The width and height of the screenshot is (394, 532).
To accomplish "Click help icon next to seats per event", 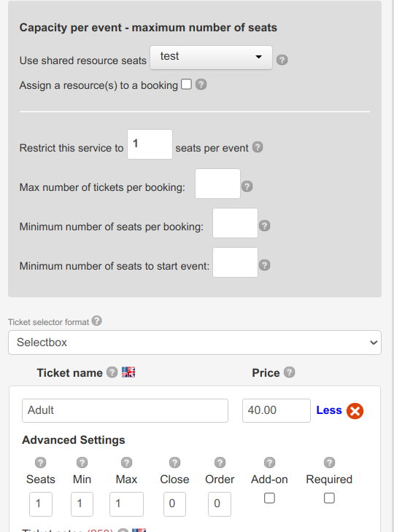I will click(258, 147).
